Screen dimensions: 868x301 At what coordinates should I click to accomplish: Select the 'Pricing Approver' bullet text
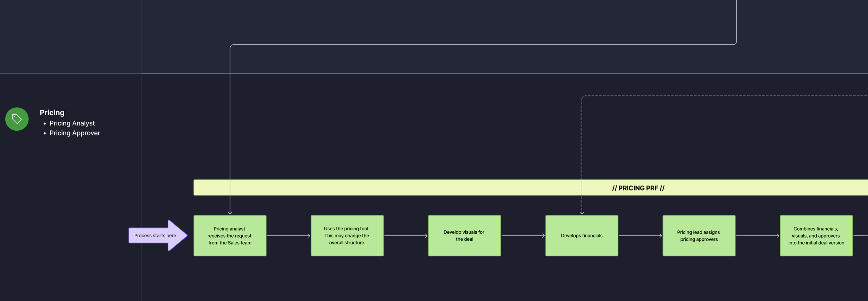(75, 133)
